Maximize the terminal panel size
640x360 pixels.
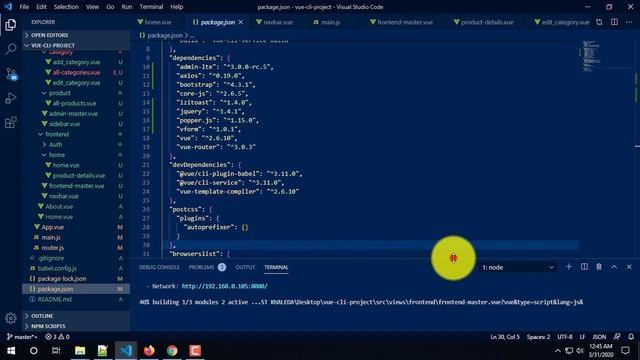coord(614,267)
